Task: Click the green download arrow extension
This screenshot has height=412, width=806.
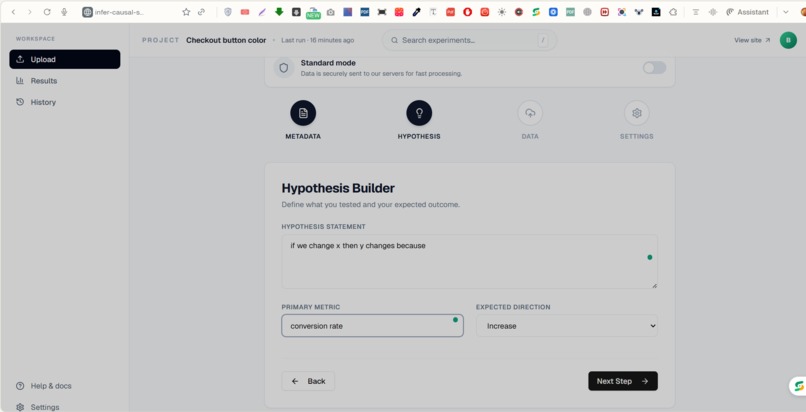Action: tap(279, 11)
